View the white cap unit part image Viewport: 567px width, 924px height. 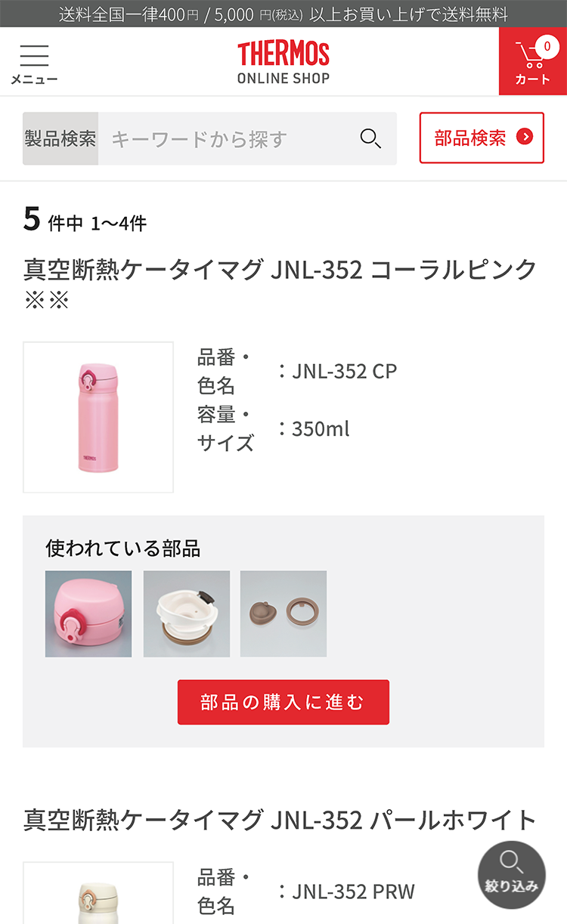tap(187, 613)
